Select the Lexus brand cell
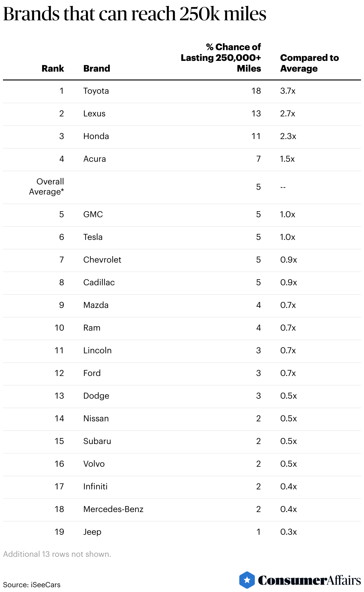 coord(94,113)
